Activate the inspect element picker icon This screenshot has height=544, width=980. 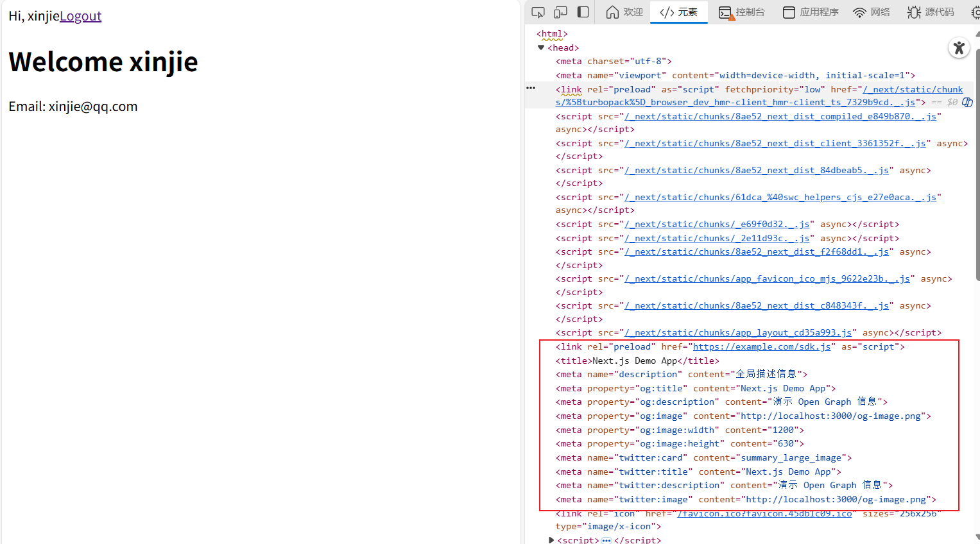click(x=538, y=12)
